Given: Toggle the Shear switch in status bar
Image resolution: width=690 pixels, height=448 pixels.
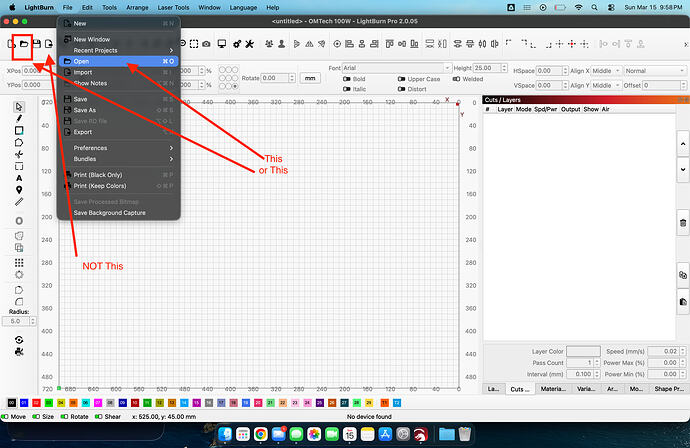Looking at the screenshot, I should (99, 416).
